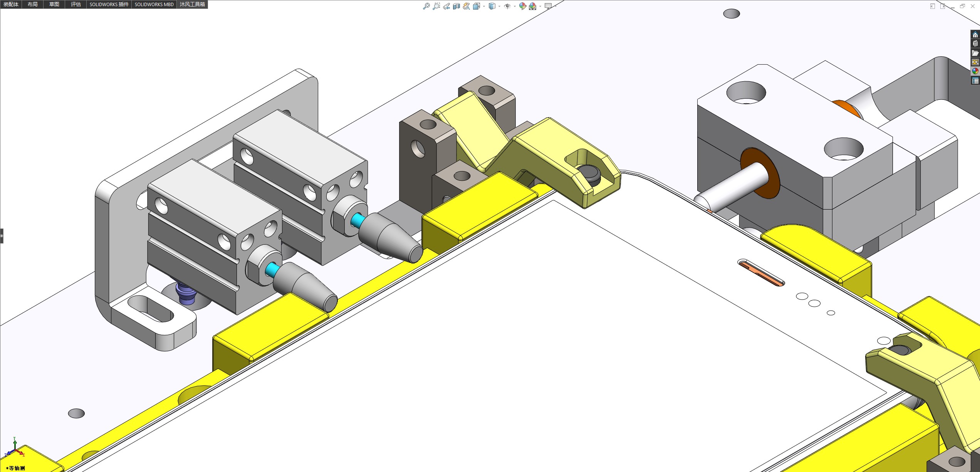Open the File Explorer task pane tab
The height and width of the screenshot is (472, 980).
coord(975,53)
